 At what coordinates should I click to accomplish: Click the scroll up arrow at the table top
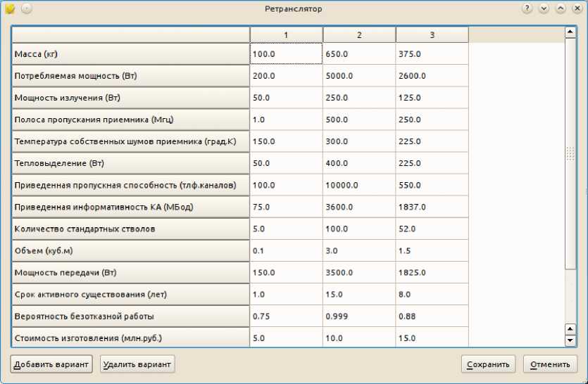(570, 32)
